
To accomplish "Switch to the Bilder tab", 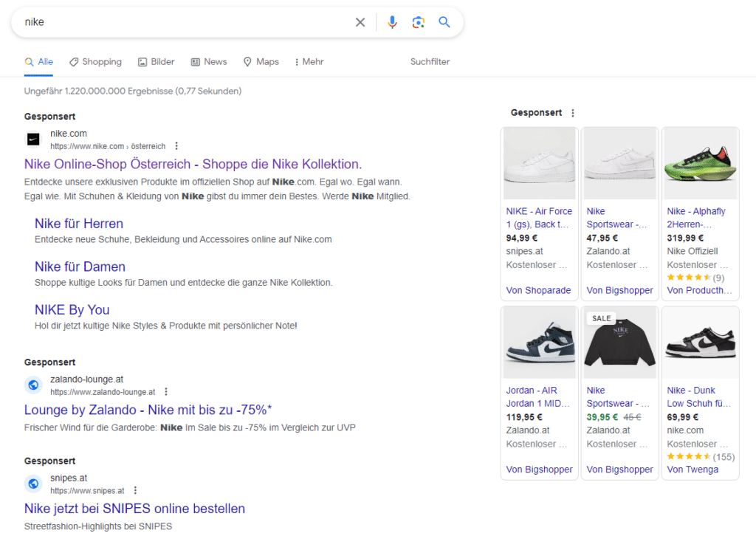I will tap(157, 62).
